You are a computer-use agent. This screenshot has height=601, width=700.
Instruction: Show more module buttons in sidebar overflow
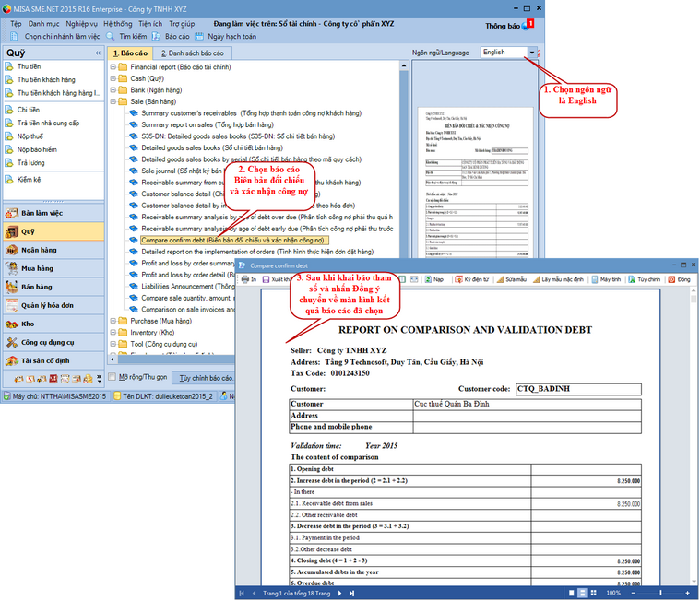pyautogui.click(x=99, y=379)
